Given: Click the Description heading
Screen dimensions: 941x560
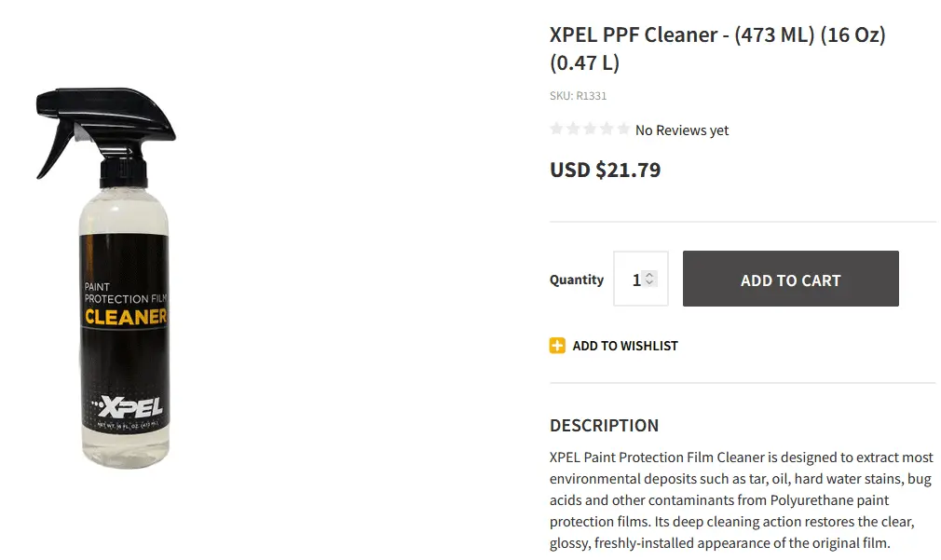Looking at the screenshot, I should 604,425.
